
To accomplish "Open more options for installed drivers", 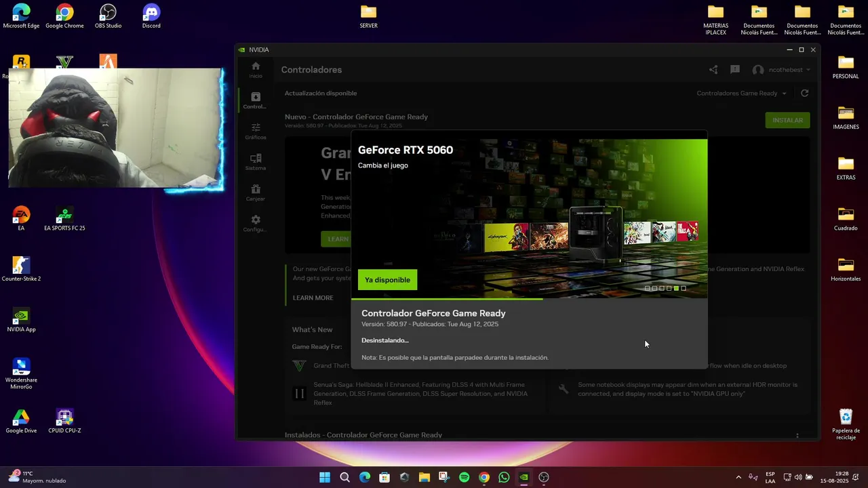I will (797, 435).
